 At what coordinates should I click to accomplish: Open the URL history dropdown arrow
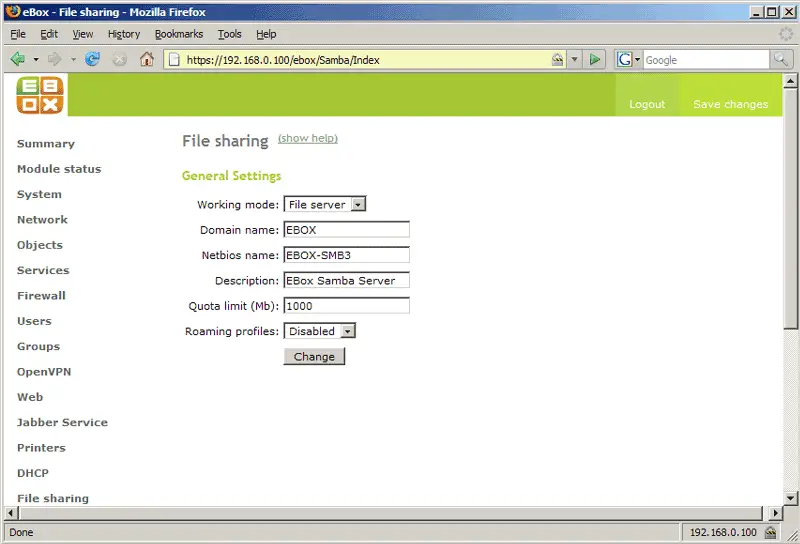[574, 60]
